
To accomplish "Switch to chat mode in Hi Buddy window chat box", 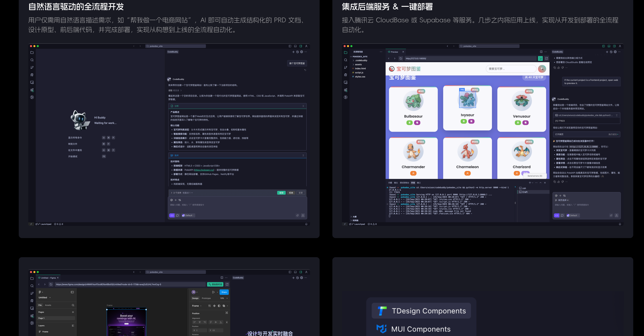I will point(178,215).
